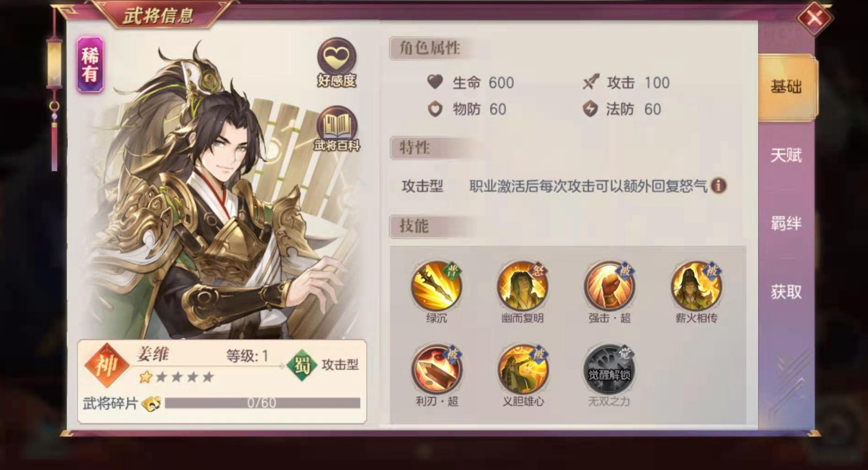Screen dimensions: 868x470
Task: Tap the 蜀 faction badge
Action: (x=302, y=365)
